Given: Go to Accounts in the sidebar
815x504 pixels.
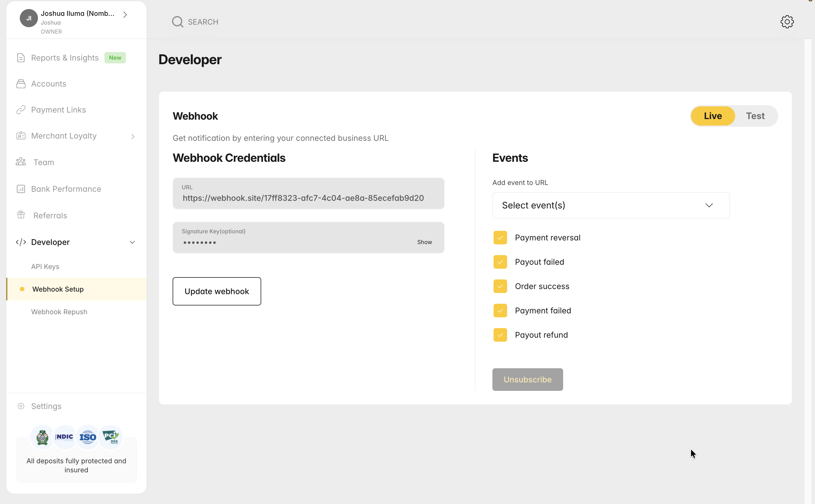Looking at the screenshot, I should click(48, 84).
